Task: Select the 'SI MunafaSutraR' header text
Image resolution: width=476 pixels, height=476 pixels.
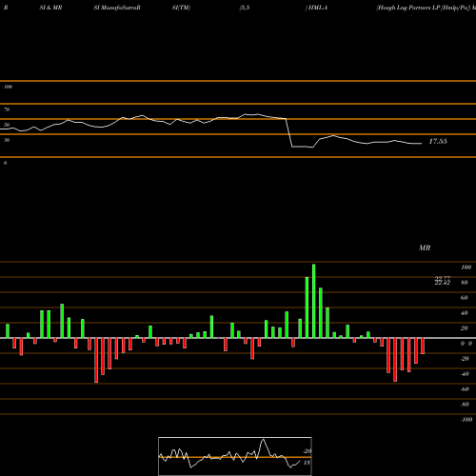Action: pyautogui.click(x=117, y=8)
